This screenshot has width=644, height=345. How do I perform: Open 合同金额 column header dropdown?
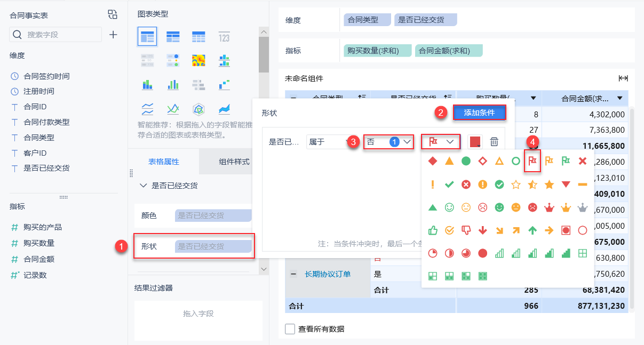tap(619, 98)
